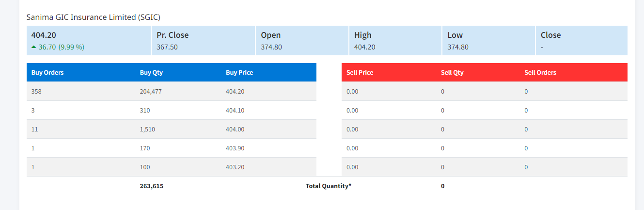Select the 204,477 buy quantity cell
Viewport: 644px width, 210px height.
pyautogui.click(x=151, y=91)
